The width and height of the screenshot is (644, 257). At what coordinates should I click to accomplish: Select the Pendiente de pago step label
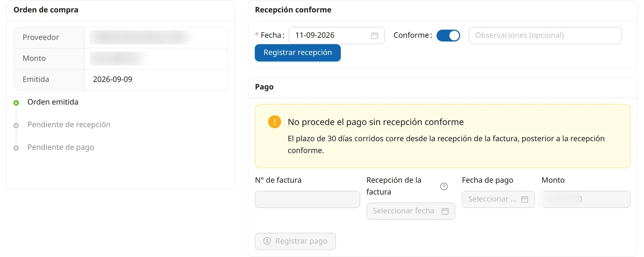61,147
